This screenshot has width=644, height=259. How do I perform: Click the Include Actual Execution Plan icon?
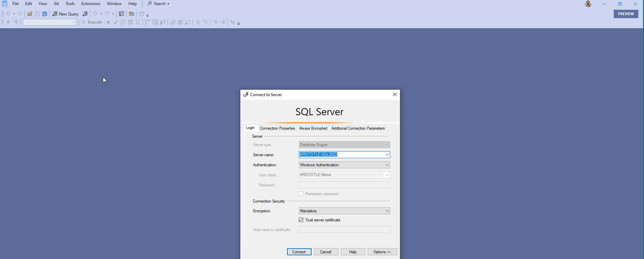[148, 22]
